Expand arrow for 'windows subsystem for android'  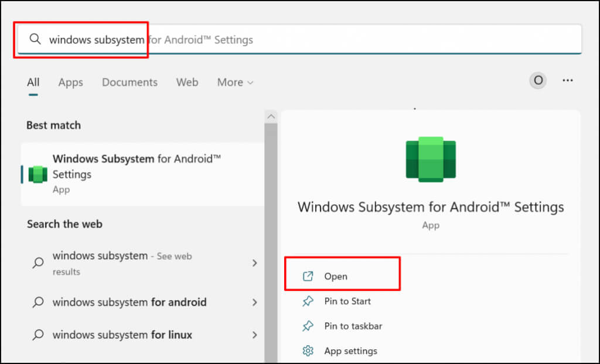tap(254, 302)
